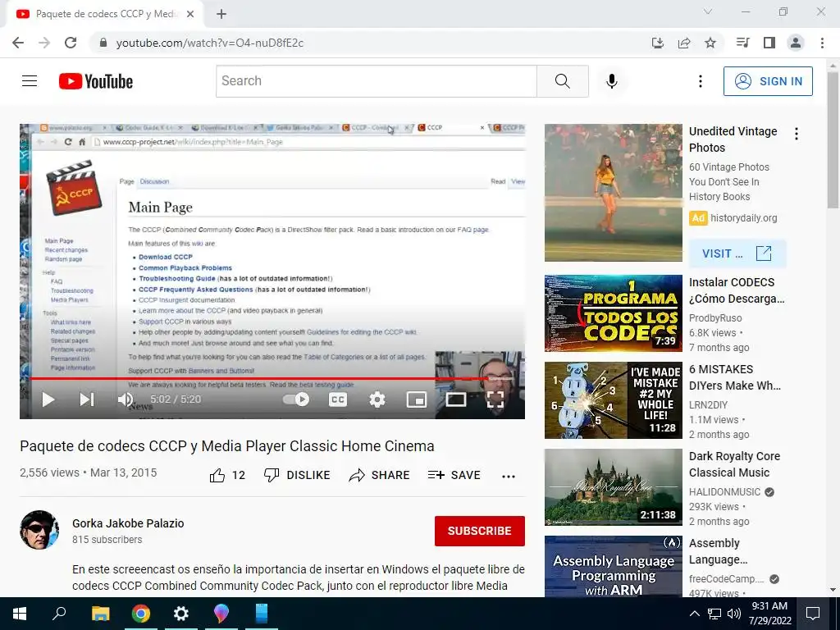Screen dimensions: 840x630
Task: Focus the YouTube Search field
Action: pyautogui.click(x=376, y=81)
